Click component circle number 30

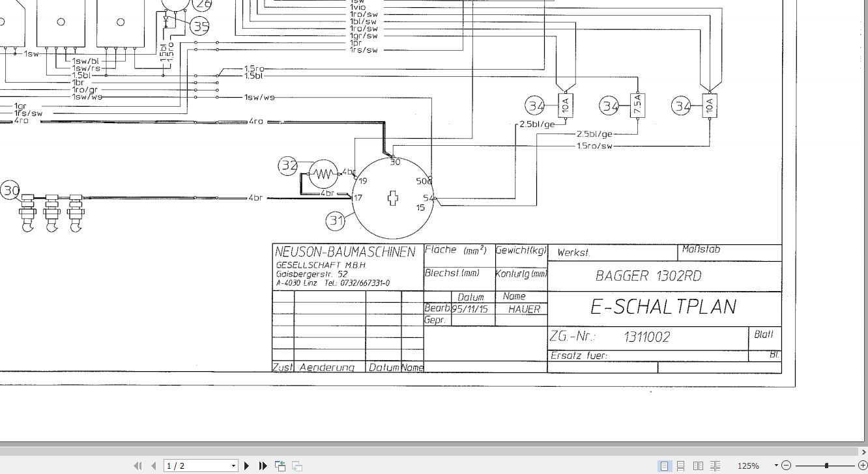[x=10, y=191]
